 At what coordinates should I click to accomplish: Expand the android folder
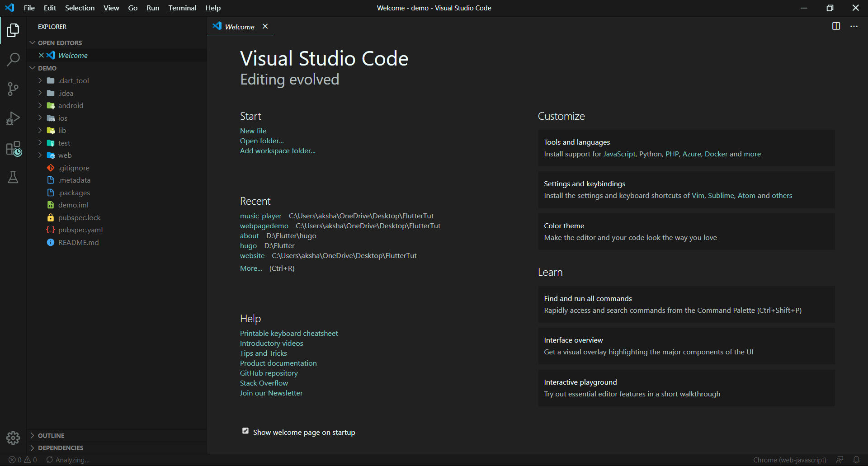pyautogui.click(x=117, y=105)
